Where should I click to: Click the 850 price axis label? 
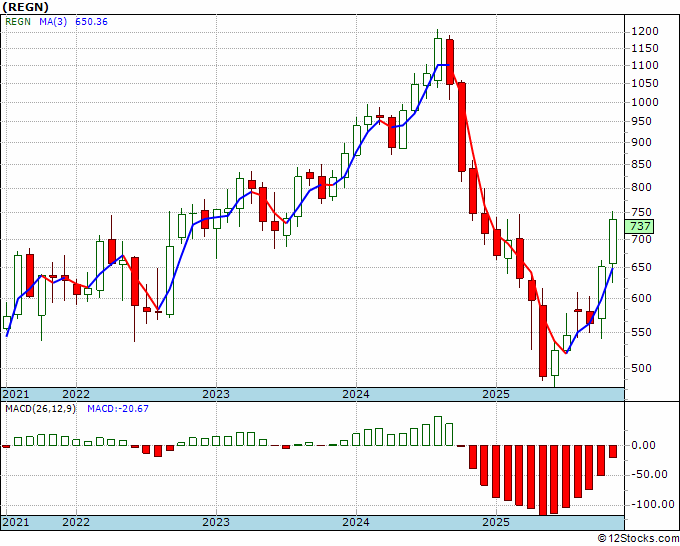(642, 164)
